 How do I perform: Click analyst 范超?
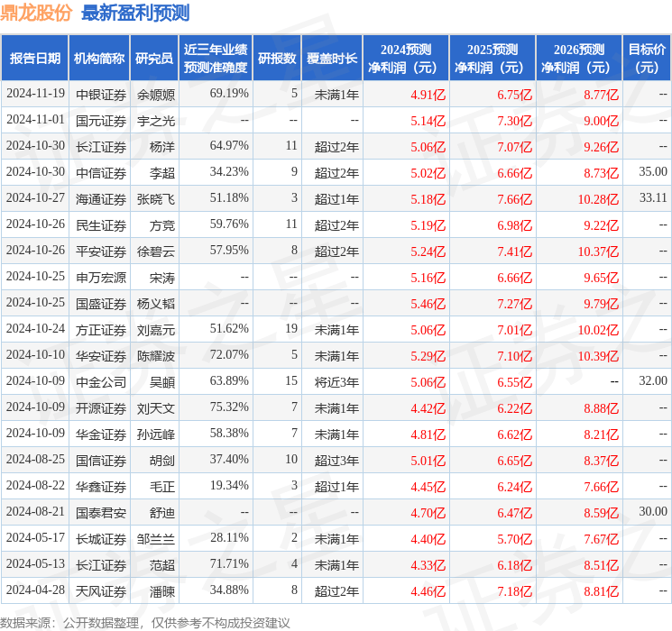[x=162, y=565]
